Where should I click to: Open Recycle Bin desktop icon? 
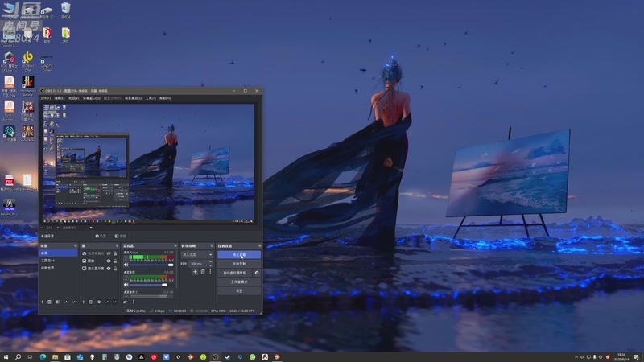66,10
